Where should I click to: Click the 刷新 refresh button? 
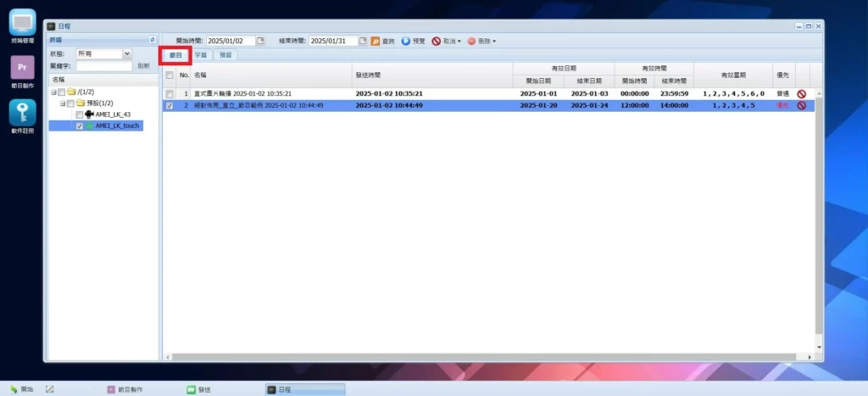[143, 66]
